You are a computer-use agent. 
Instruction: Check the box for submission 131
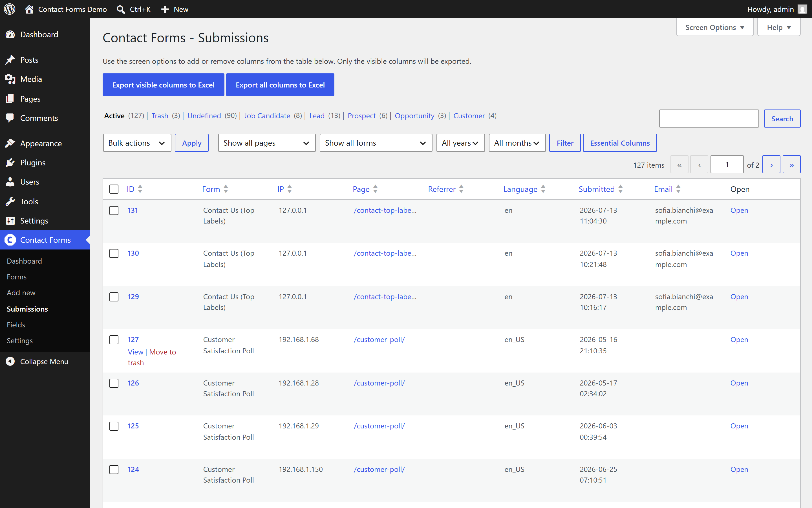tap(114, 211)
